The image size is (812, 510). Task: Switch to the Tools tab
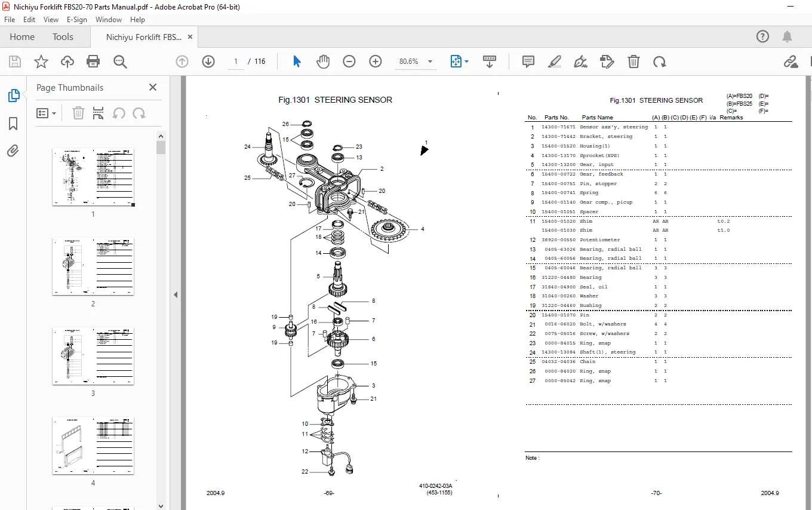point(63,36)
